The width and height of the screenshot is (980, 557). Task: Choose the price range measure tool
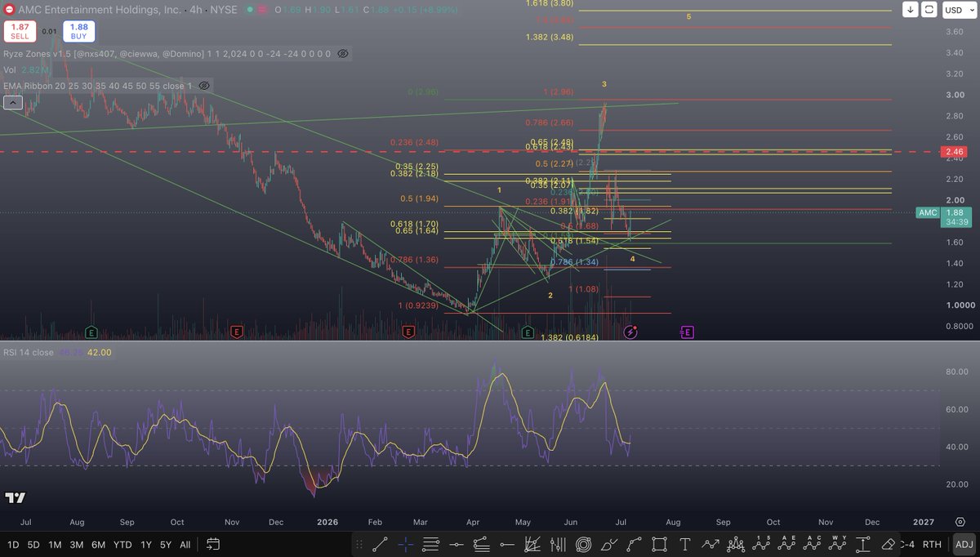pyautogui.click(x=862, y=544)
